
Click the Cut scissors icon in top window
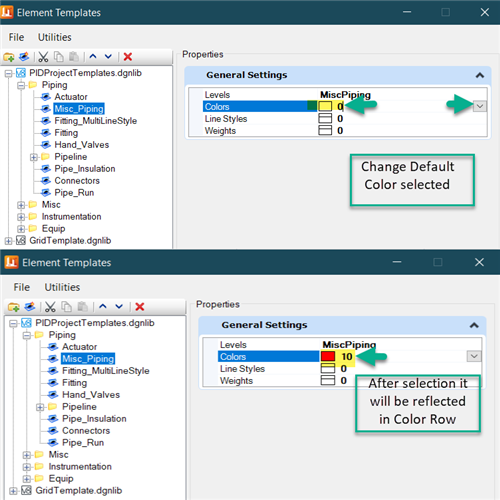(43, 57)
